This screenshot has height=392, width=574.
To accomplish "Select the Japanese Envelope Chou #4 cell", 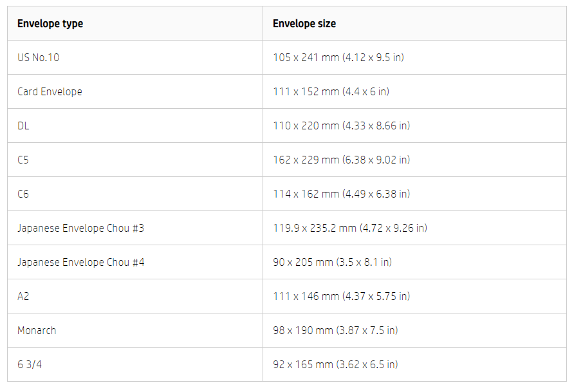I will (81, 262).
